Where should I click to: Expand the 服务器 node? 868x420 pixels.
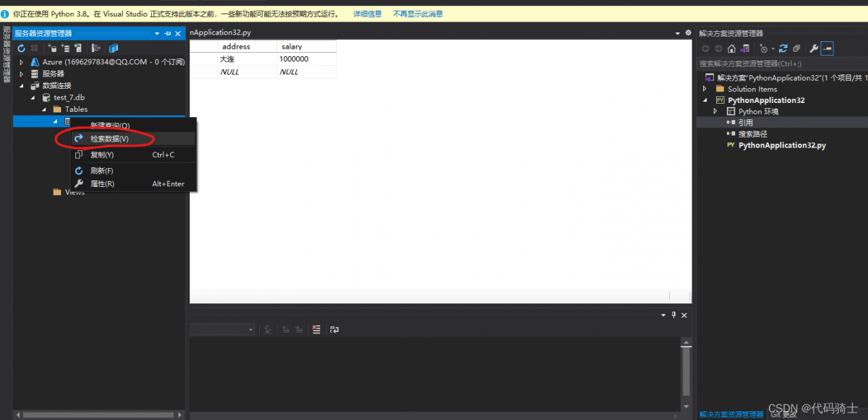pos(21,73)
